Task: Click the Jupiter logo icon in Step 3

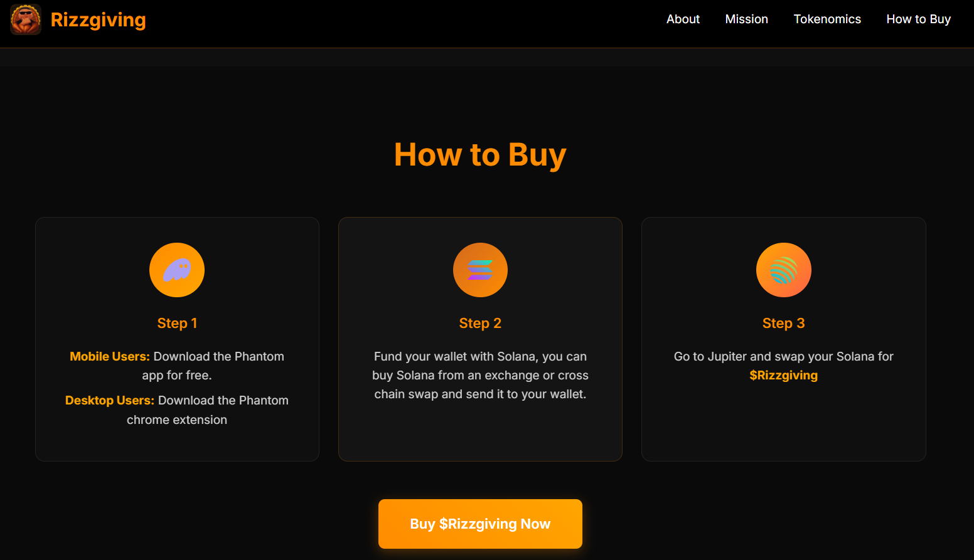Action: click(783, 270)
